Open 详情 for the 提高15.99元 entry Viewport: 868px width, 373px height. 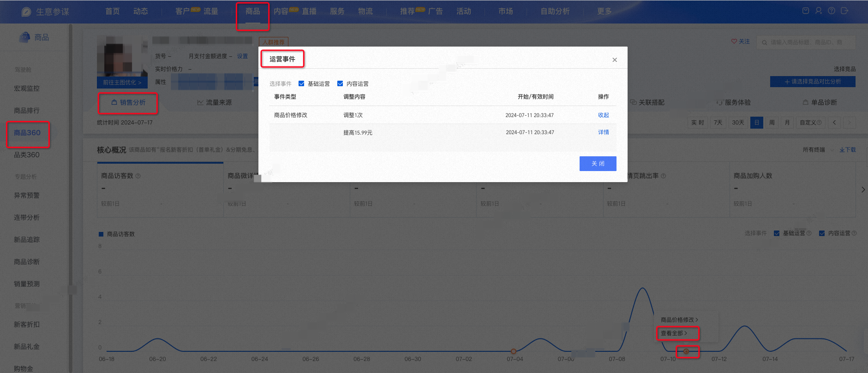pos(604,132)
